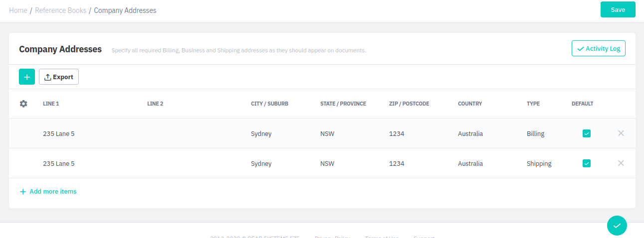Click the round green checkmark button
This screenshot has width=644, height=238.
[617, 226]
